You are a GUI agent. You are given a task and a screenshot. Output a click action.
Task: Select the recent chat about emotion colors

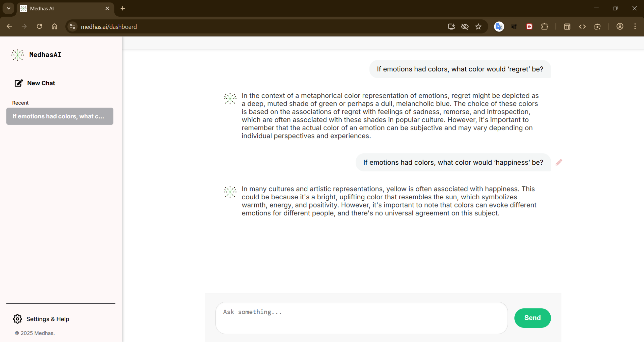[60, 116]
